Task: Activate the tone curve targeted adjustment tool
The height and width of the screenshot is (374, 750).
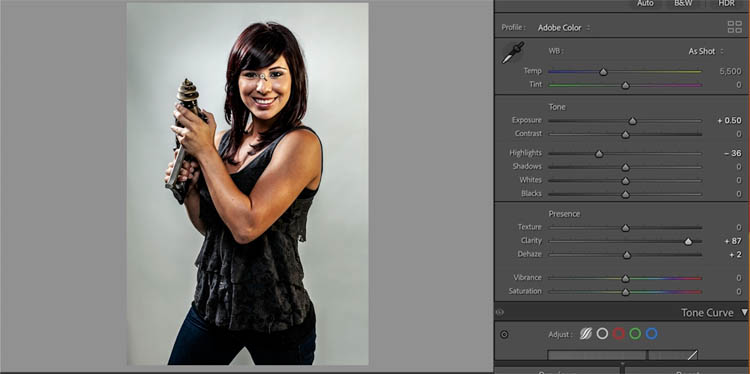Action: coord(504,334)
